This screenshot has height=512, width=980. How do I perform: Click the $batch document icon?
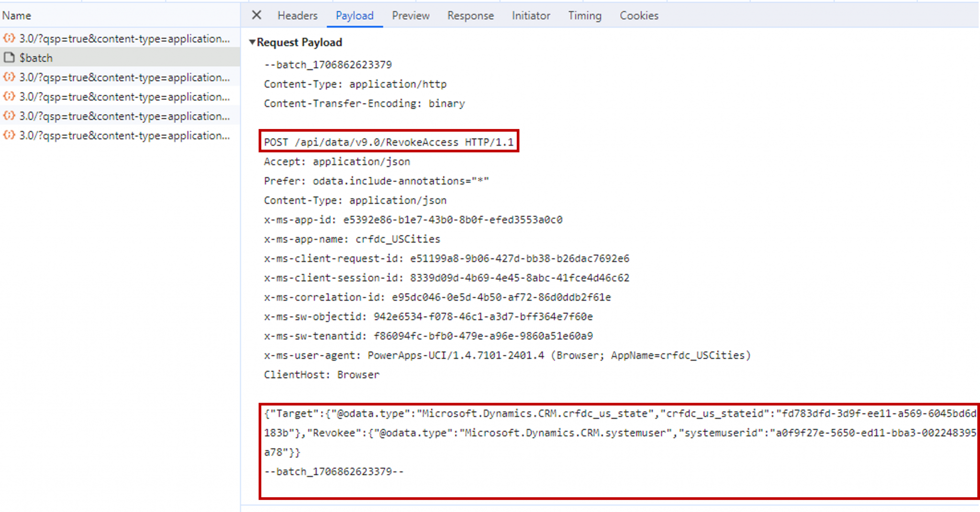point(9,58)
